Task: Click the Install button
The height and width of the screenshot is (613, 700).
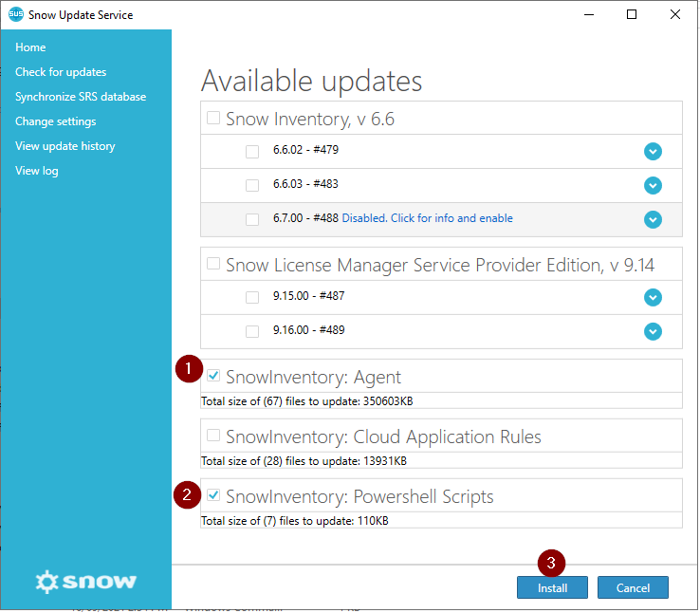Action: pyautogui.click(x=552, y=587)
